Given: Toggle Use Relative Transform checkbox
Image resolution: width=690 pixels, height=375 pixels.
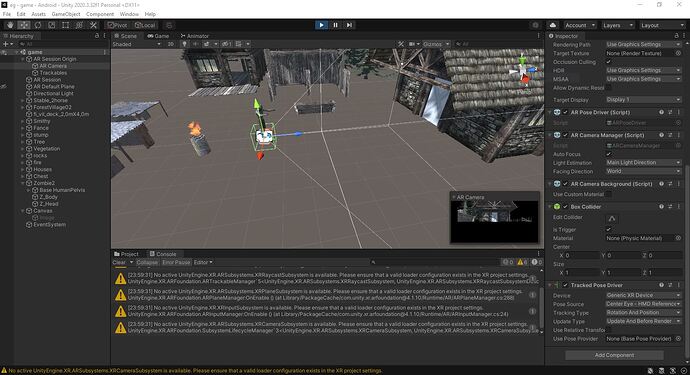Looking at the screenshot, I should coord(609,330).
